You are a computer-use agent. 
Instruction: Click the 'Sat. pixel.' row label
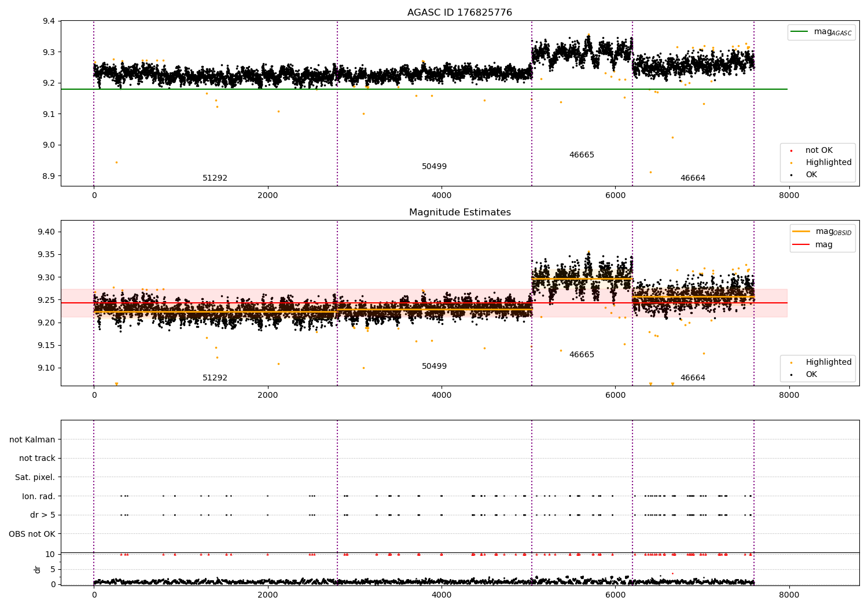[35, 478]
